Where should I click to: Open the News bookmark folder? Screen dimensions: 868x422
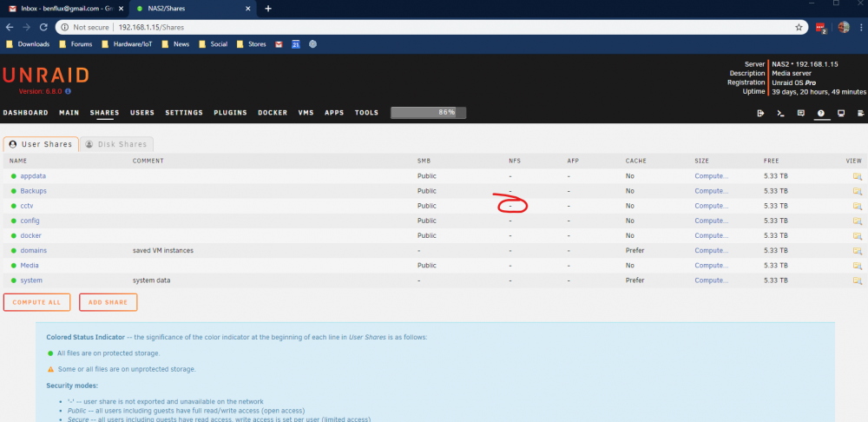[x=175, y=44]
